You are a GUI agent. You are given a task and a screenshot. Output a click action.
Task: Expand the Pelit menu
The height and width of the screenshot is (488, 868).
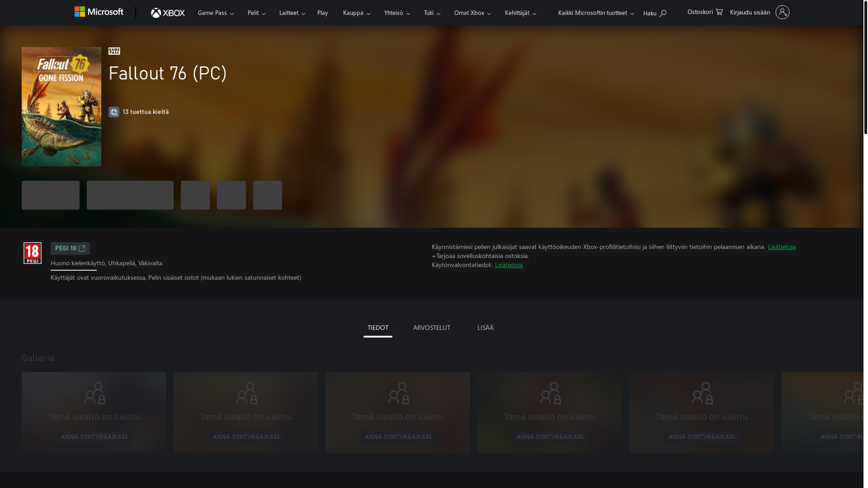256,13
